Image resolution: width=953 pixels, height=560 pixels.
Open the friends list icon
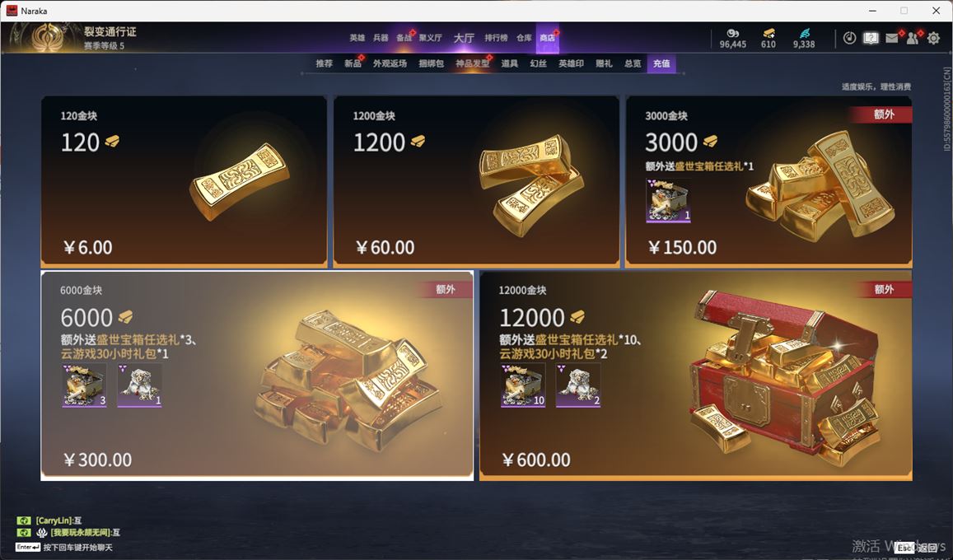click(913, 38)
